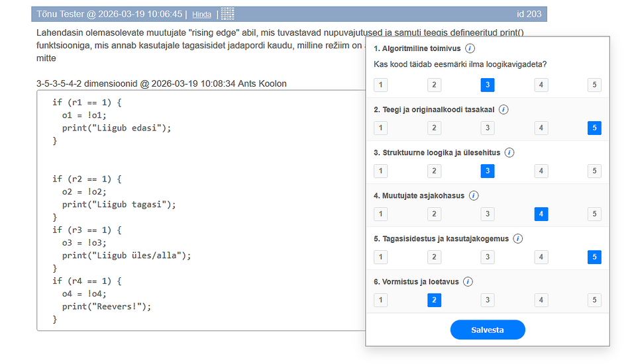Click info icon next to Algoritmiline toimivus
Viewport: 636px width, 364px height.
[x=470, y=48]
